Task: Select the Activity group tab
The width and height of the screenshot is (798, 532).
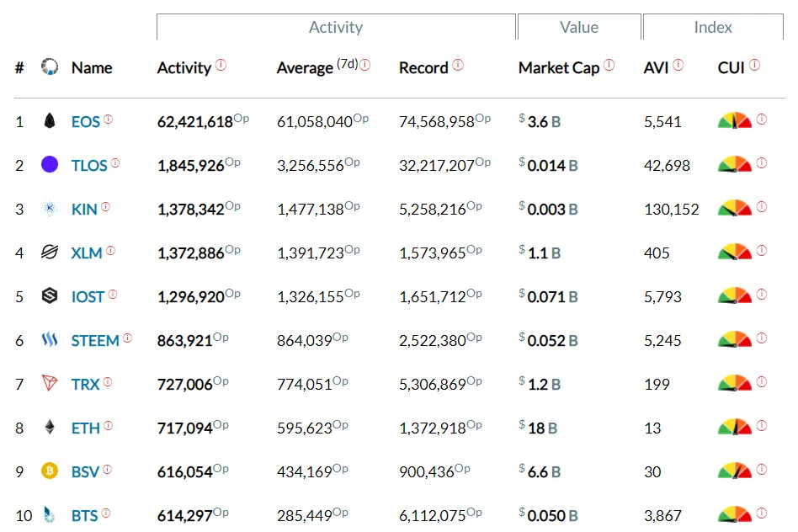Action: click(x=336, y=27)
